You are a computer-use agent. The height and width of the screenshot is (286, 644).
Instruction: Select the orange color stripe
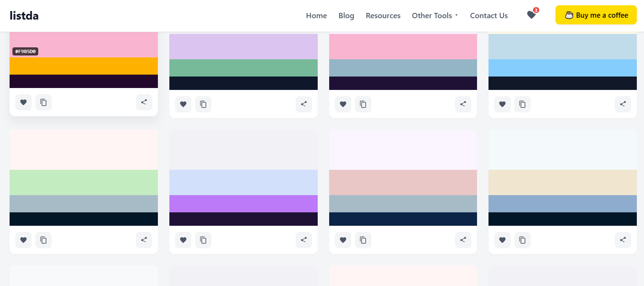pos(84,66)
